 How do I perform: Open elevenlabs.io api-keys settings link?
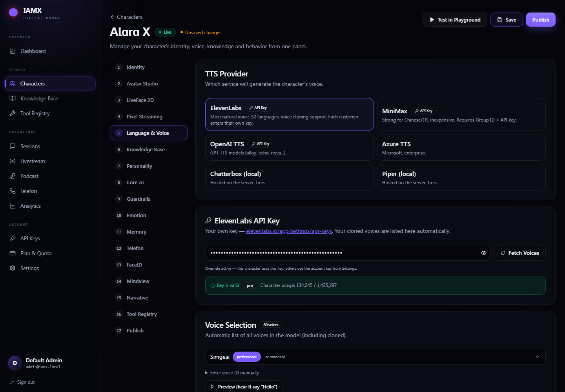coord(289,231)
